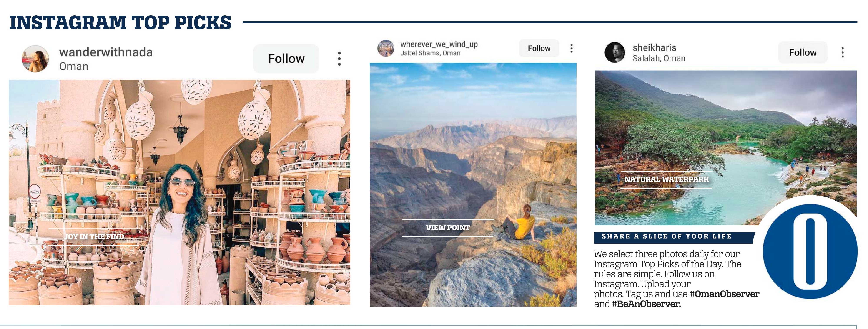Image resolution: width=868 pixels, height=329 pixels.
Task: Open more options for wherever_we_wind_up post
Action: [572, 48]
